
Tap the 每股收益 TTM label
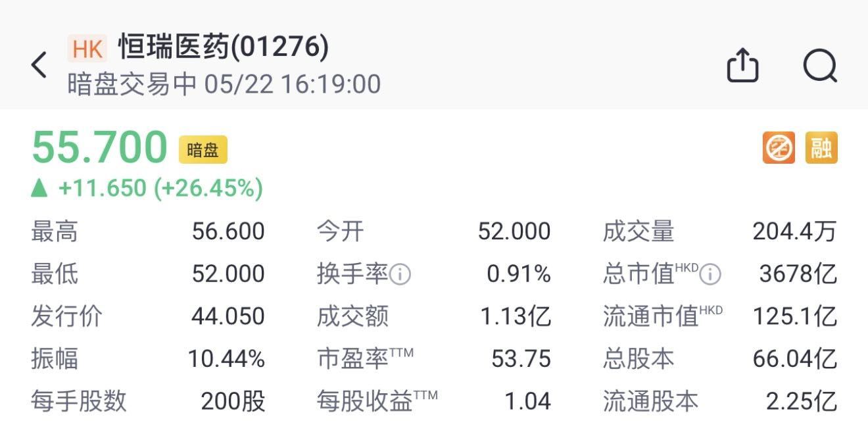coord(377,400)
